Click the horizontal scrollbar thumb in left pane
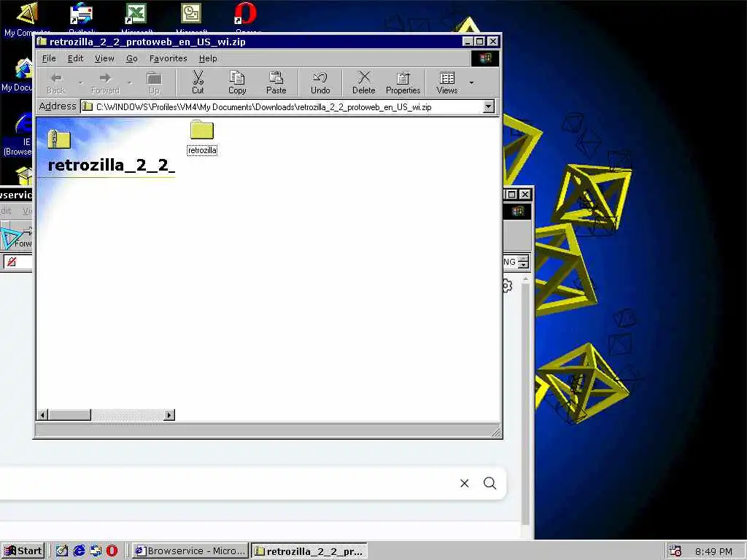Image resolution: width=747 pixels, height=560 pixels. (x=69, y=415)
